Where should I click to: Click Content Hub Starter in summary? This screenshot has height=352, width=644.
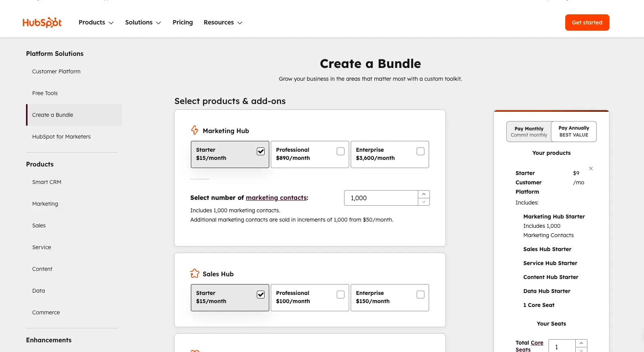tap(551, 277)
